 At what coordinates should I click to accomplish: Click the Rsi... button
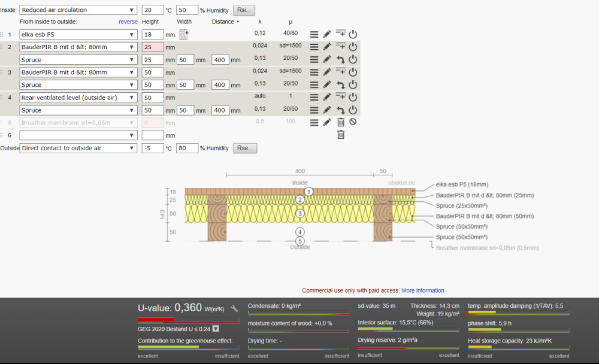[244, 10]
